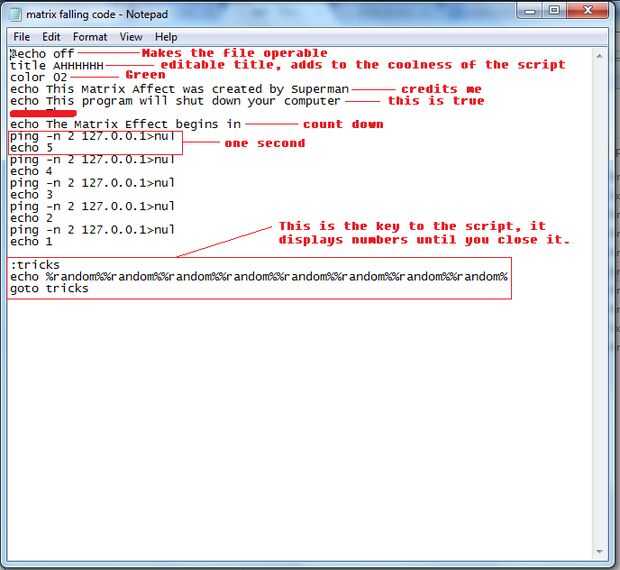Click the line 'title AHHHHHH'

(57, 66)
